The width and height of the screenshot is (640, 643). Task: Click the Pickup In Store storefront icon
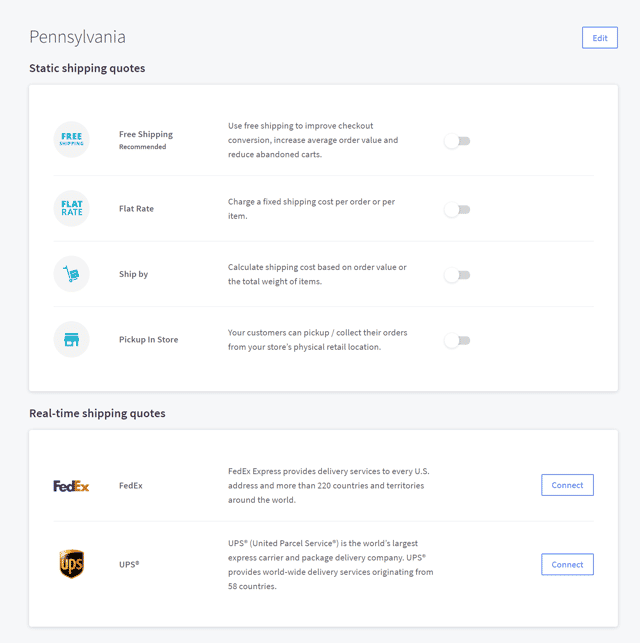point(71,340)
